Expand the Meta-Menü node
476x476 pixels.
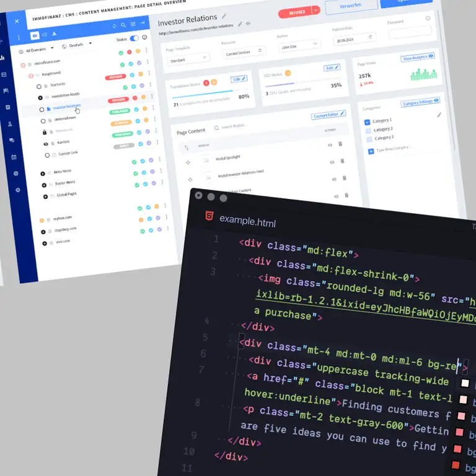coord(43,174)
